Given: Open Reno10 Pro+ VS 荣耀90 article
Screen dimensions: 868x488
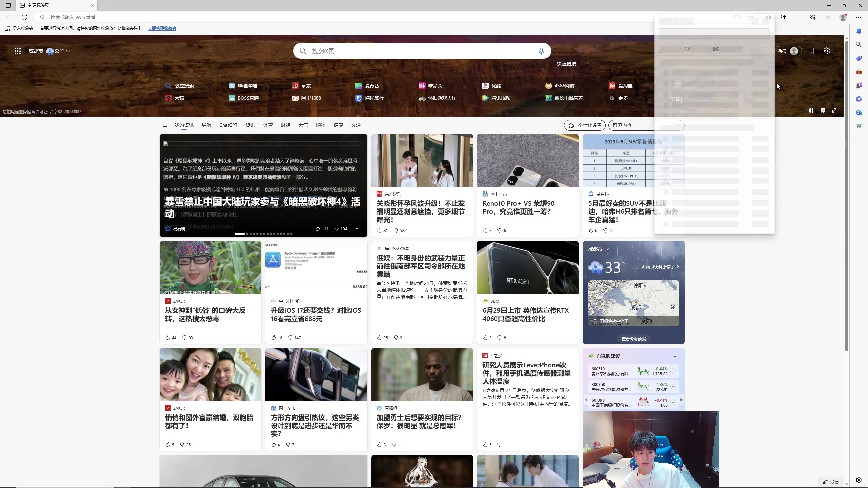Looking at the screenshot, I should (518, 207).
